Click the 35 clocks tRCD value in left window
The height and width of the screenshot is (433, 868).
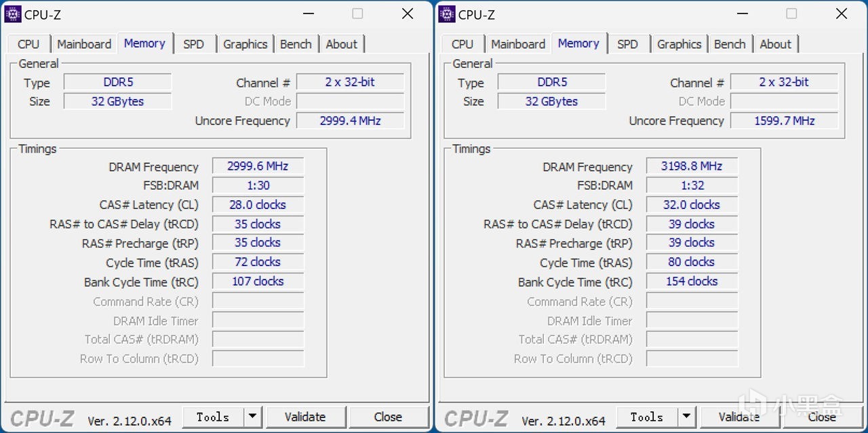click(x=258, y=224)
